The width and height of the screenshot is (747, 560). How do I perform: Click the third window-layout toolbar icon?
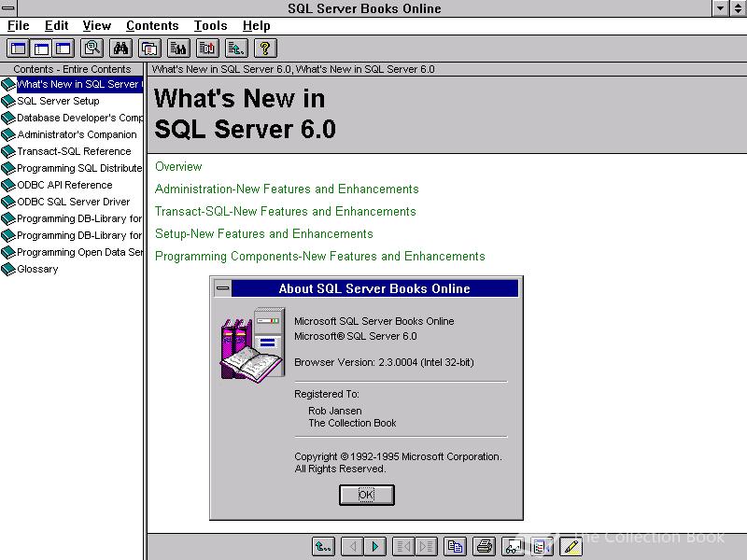point(63,49)
